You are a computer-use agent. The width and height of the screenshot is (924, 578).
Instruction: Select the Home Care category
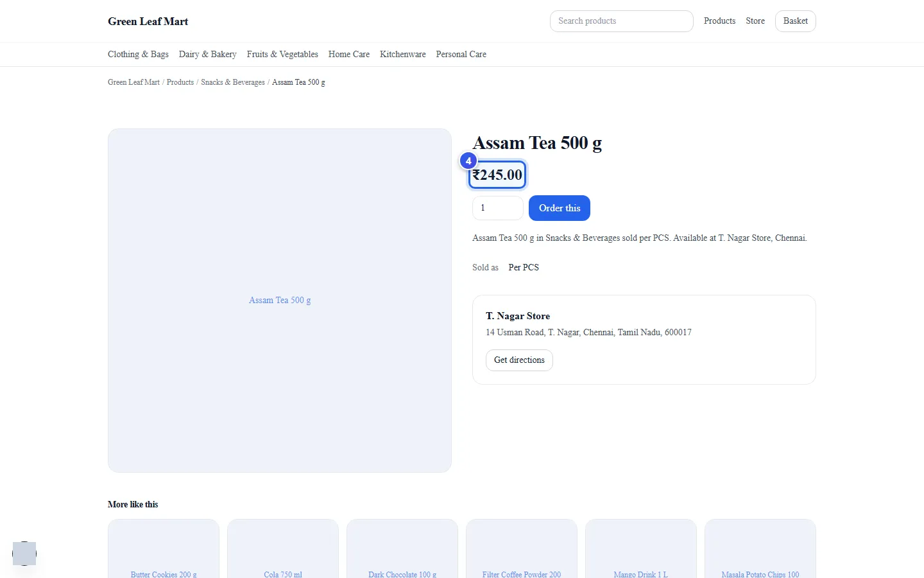(349, 55)
